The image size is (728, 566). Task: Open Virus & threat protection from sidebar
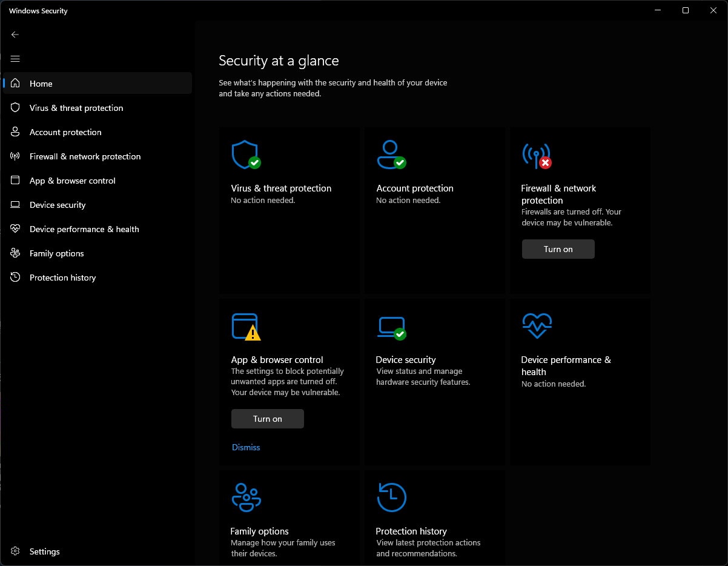[98, 108]
